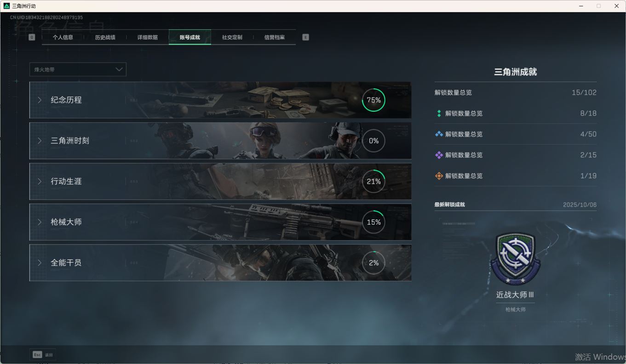Switch to the 个人信息 tab

click(x=63, y=37)
